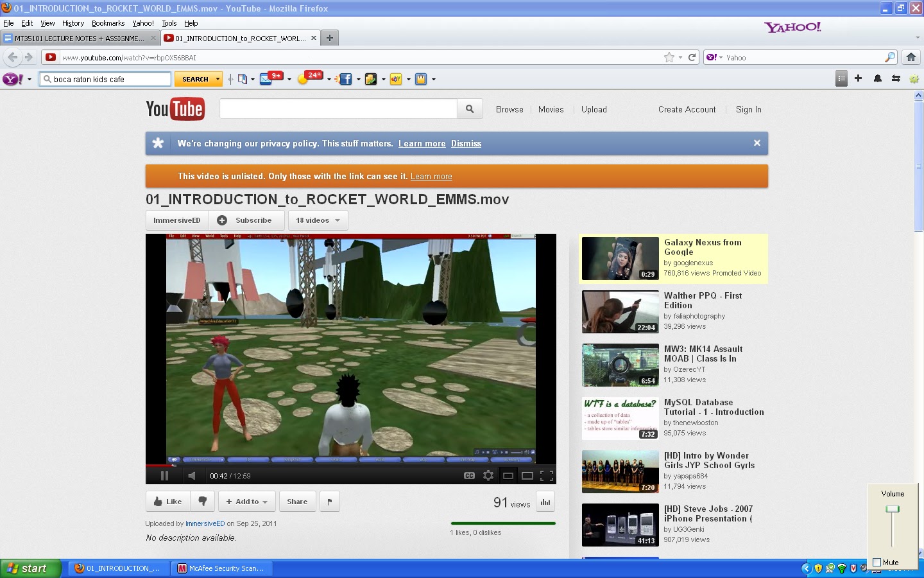Open toolbar green settings gear
Image resolution: width=924 pixels, height=578 pixels.
tap(914, 78)
